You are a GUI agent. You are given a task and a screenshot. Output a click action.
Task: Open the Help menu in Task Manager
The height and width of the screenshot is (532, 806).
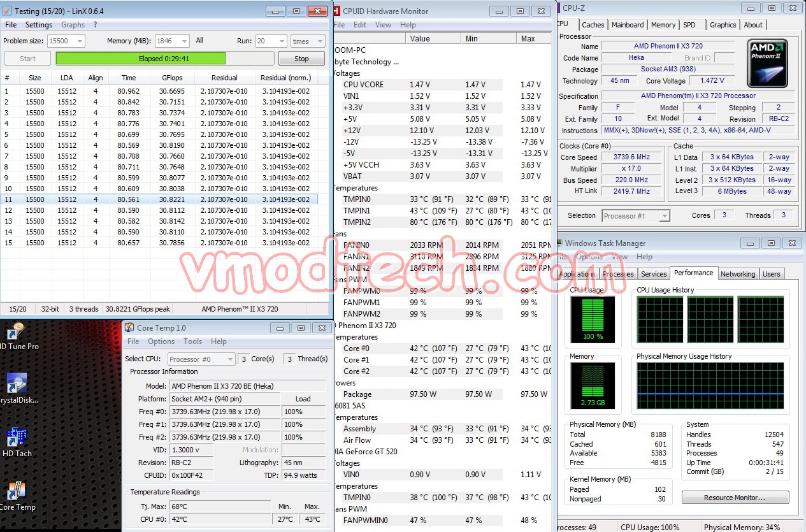(x=644, y=257)
